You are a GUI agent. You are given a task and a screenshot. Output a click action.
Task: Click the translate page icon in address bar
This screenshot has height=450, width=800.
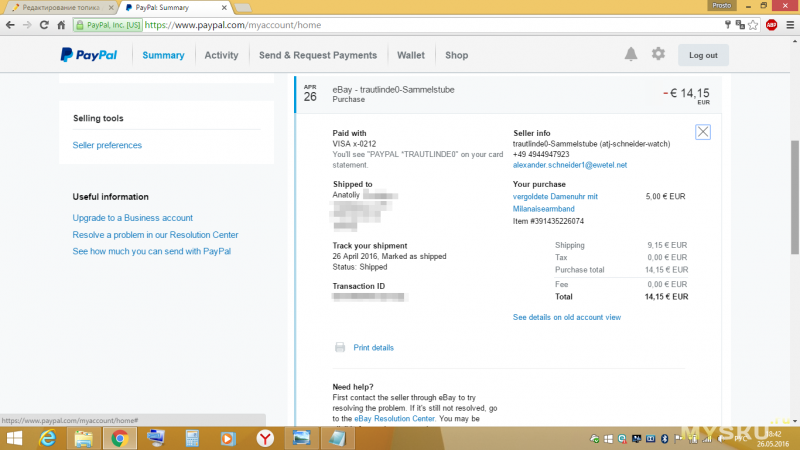[740, 25]
